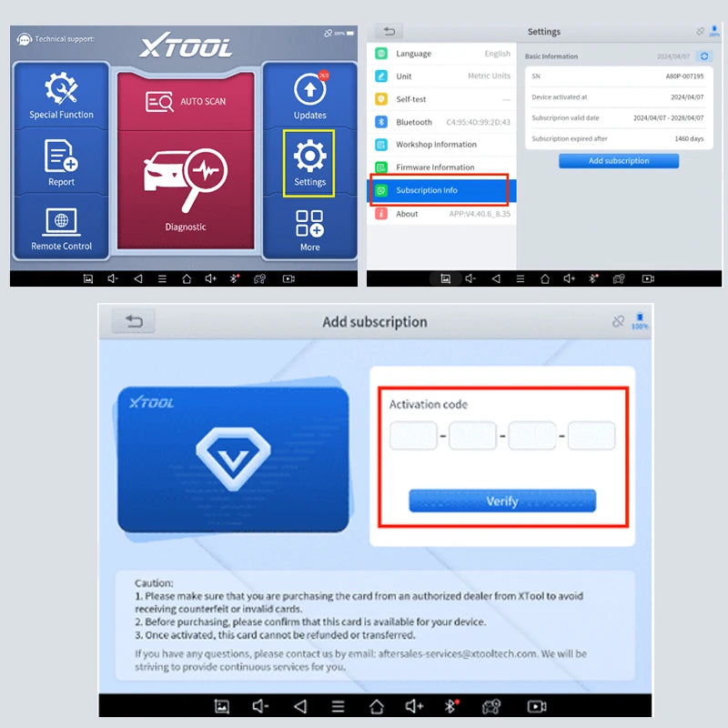This screenshot has width=728, height=728.
Task: Open Updates tile with red badge
Action: pos(309,96)
